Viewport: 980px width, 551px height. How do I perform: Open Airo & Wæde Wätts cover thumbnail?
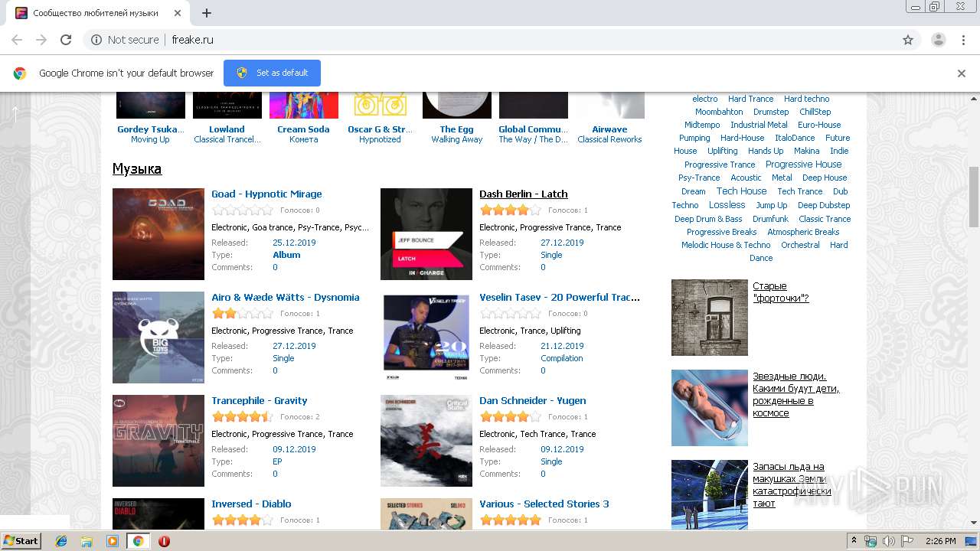pos(158,337)
